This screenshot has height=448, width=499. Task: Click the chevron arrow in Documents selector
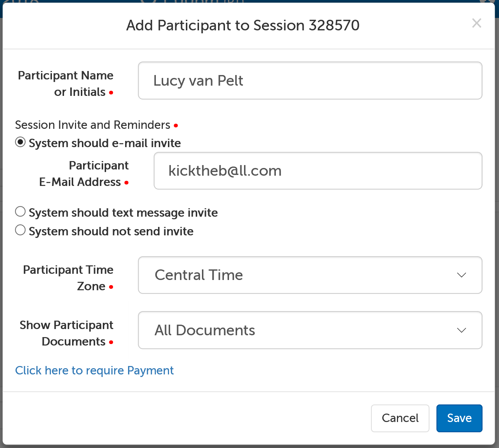pos(461,330)
